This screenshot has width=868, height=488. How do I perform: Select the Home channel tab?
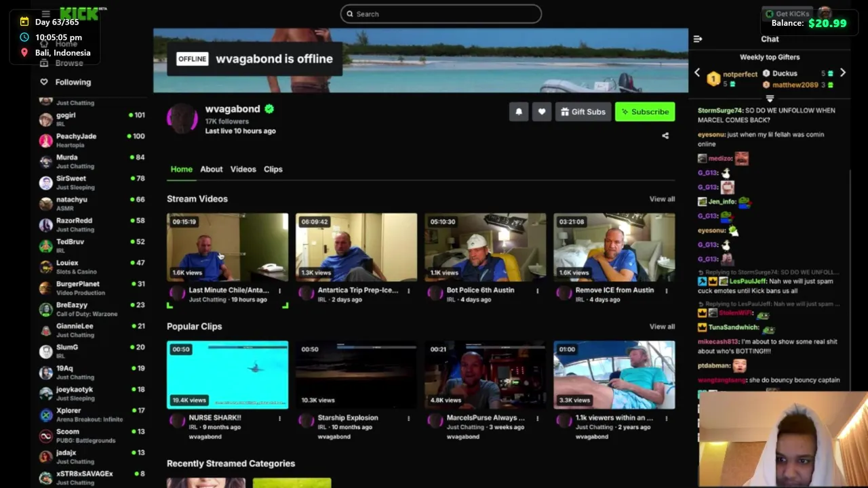tap(181, 169)
